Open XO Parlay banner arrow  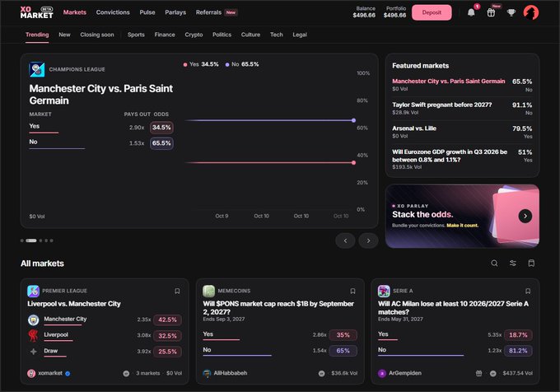click(x=525, y=216)
